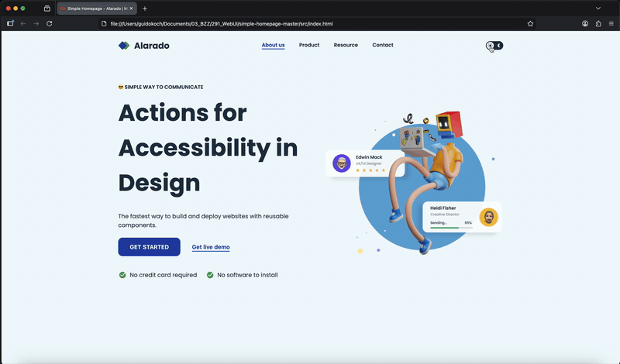Image resolution: width=620 pixels, height=364 pixels.
Task: Click the browser forward arrow
Action: (36, 24)
